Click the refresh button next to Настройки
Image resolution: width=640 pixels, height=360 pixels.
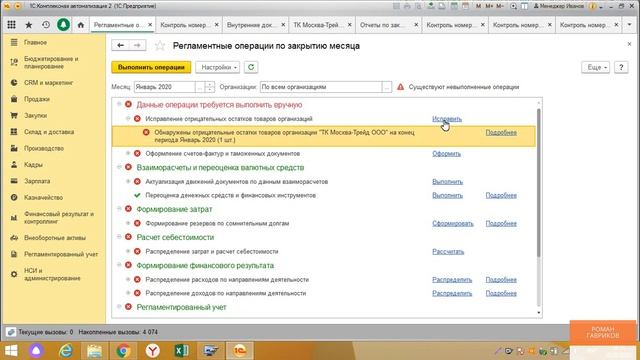[251, 67]
